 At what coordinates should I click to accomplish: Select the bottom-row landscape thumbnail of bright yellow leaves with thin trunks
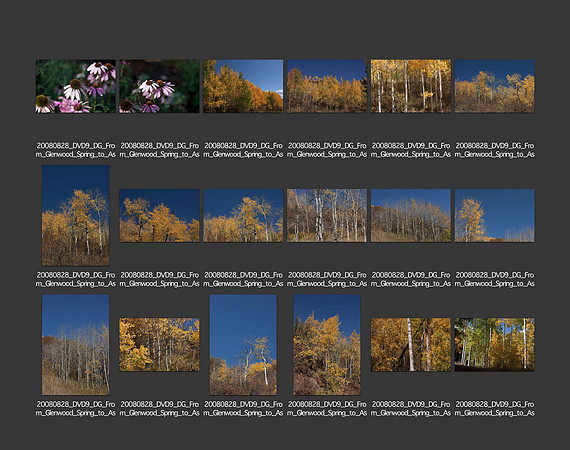(x=159, y=345)
